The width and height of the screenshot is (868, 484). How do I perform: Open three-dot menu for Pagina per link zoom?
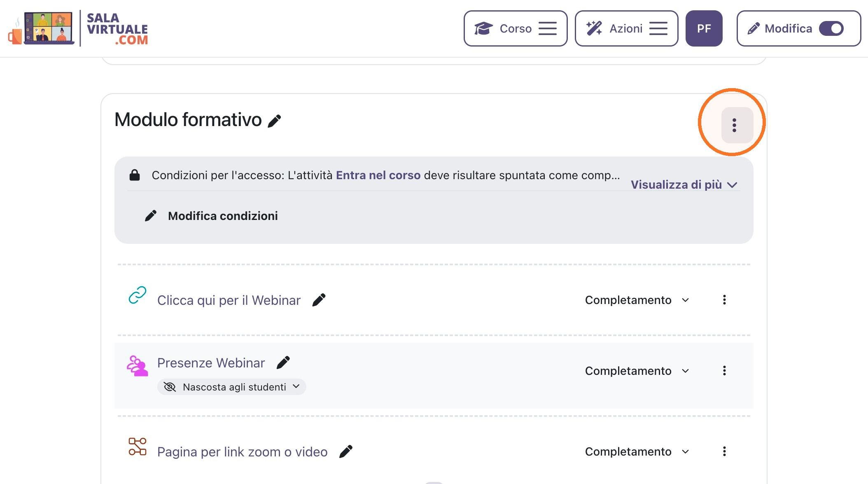click(x=724, y=451)
